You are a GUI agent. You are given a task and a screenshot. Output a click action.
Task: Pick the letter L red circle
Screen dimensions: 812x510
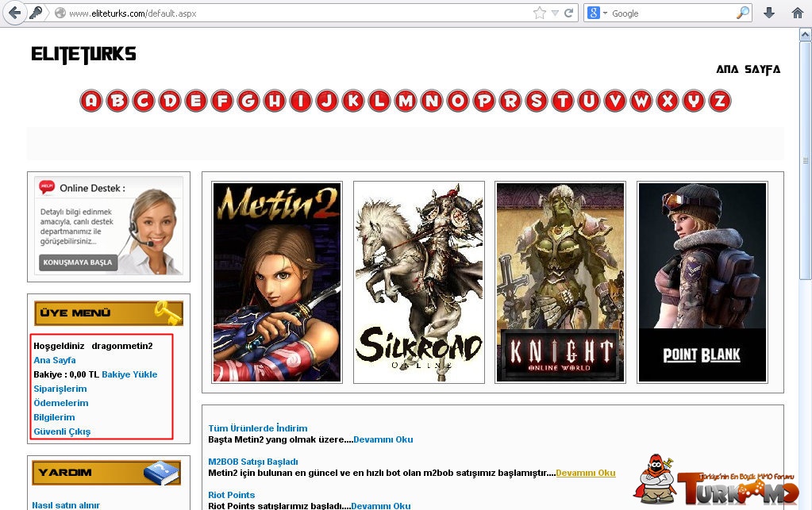point(379,101)
